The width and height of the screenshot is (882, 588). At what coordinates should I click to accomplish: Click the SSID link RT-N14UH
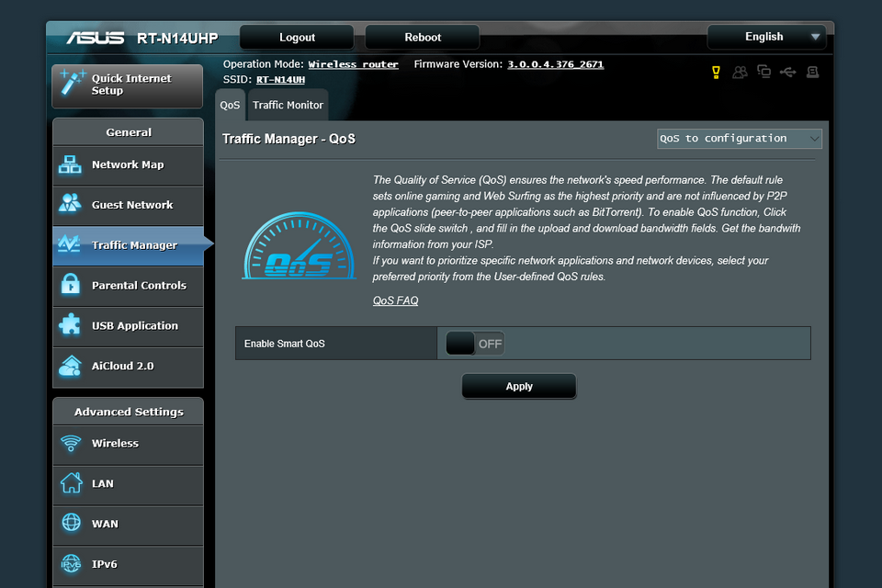[x=281, y=80]
